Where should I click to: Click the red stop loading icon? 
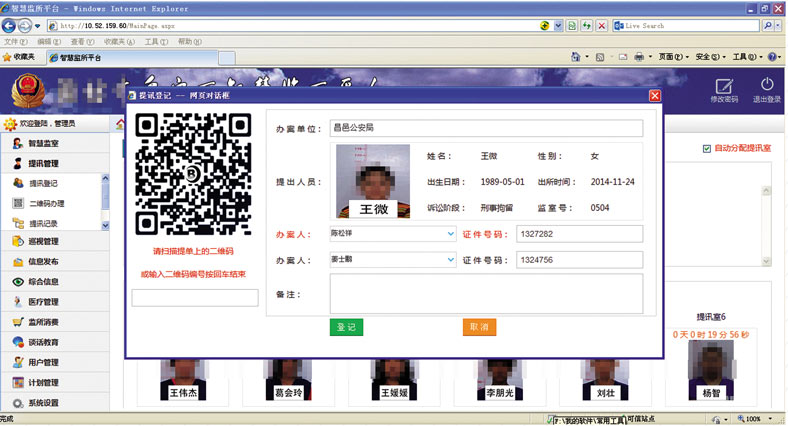point(602,26)
